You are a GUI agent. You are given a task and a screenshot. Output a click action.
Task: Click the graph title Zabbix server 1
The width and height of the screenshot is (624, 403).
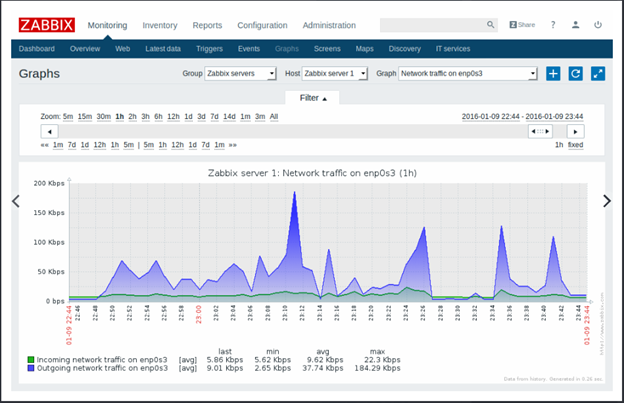click(x=312, y=173)
